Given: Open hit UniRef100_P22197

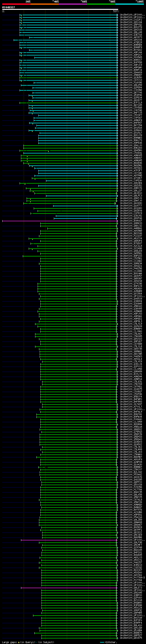Looking at the screenshot, I should coord(131,236).
